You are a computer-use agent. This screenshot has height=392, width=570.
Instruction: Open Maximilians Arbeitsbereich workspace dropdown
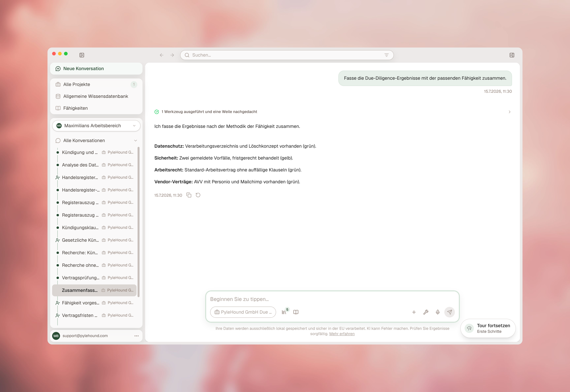pos(96,125)
